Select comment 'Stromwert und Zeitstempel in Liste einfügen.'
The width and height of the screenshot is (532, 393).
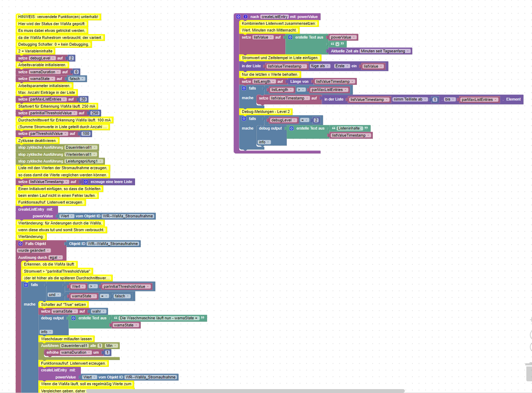coord(280,58)
